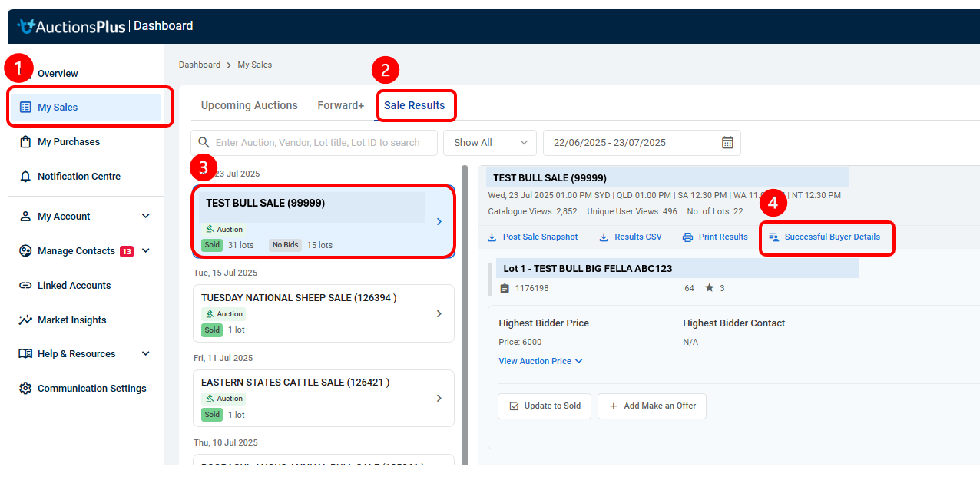Select EASTERN STATES CATTLE SALE card
Image resolution: width=980 pixels, height=477 pixels.
click(323, 398)
